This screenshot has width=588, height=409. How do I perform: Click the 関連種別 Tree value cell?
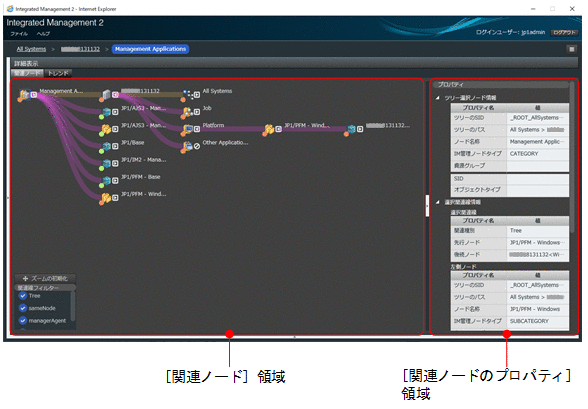(537, 231)
